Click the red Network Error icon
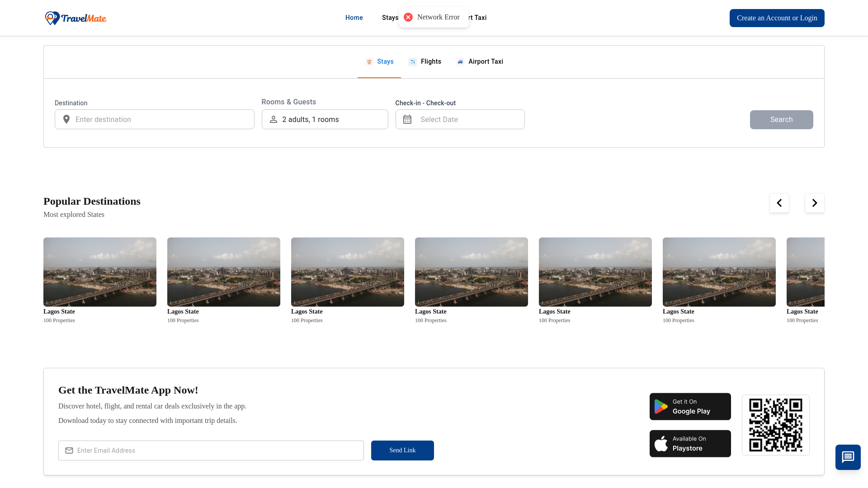 point(408,17)
